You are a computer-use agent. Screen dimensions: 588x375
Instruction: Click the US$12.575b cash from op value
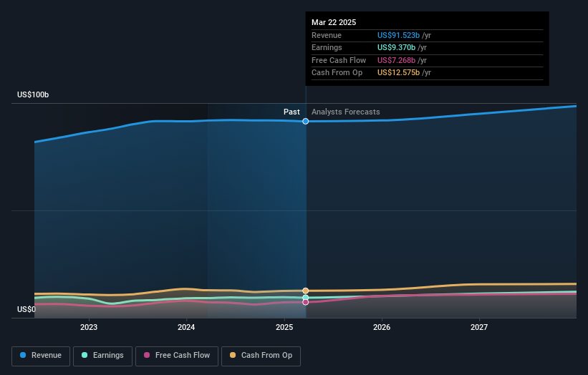[398, 73]
